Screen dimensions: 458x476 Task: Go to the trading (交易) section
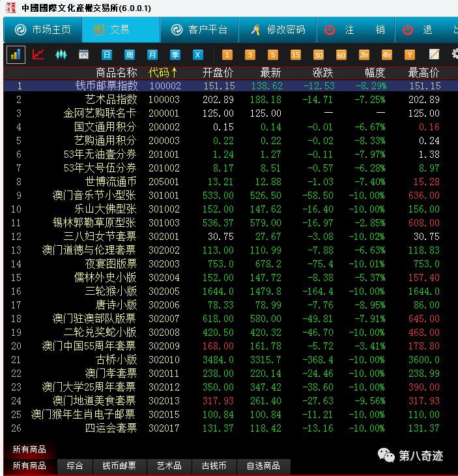click(121, 30)
